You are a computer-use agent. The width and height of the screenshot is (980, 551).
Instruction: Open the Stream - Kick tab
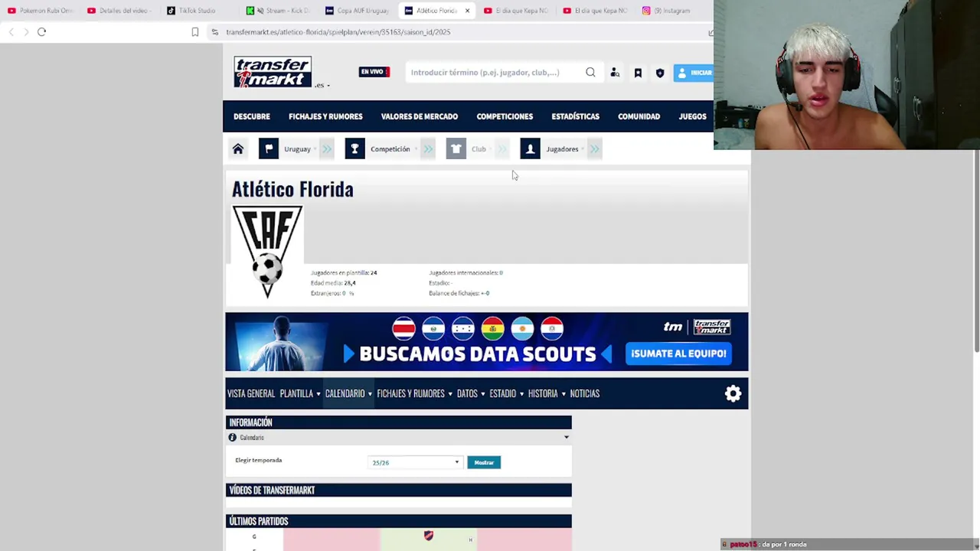[x=278, y=11]
